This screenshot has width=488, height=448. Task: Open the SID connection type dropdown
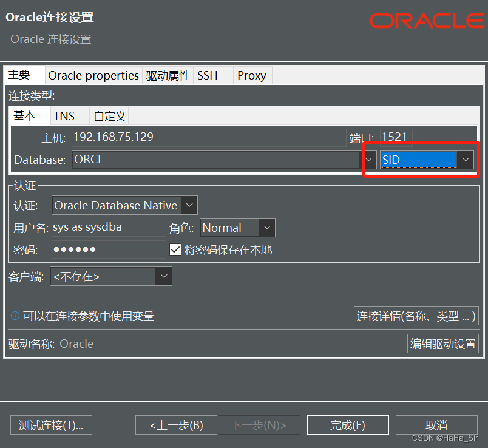tap(427, 160)
